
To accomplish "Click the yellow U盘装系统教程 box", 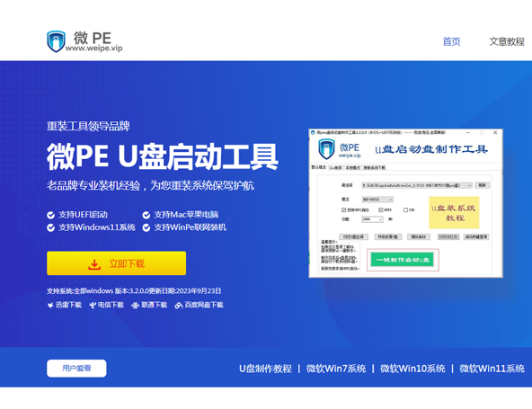I will [x=454, y=213].
